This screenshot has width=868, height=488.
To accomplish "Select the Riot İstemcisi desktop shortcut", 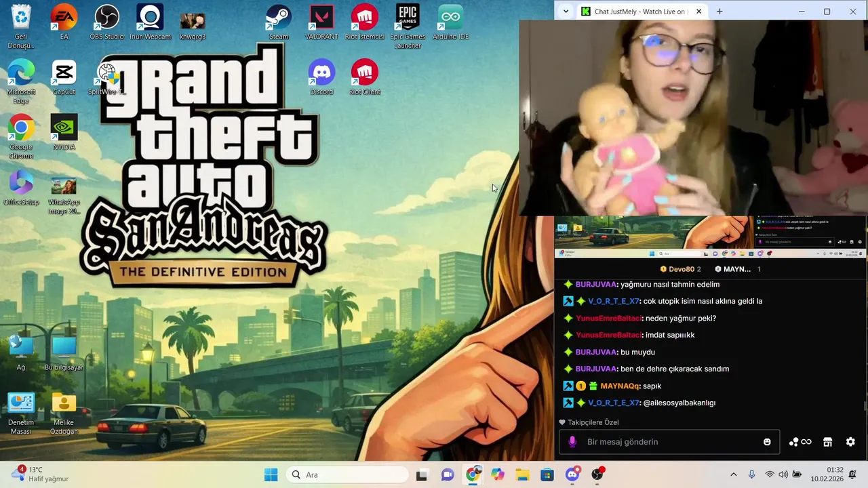I will coord(365,22).
